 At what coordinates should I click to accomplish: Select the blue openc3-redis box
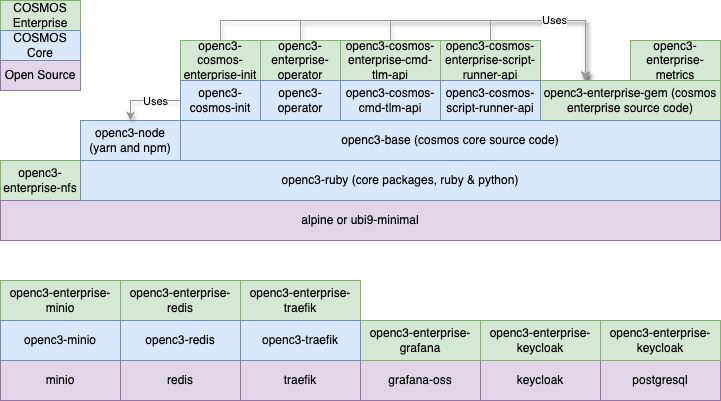tap(180, 340)
